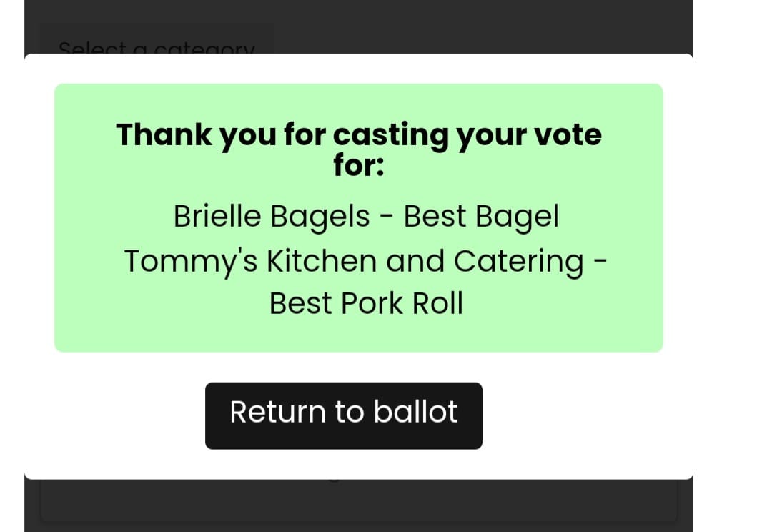Click the "Best Bagel" category text
The height and width of the screenshot is (532, 757).
[480, 216]
